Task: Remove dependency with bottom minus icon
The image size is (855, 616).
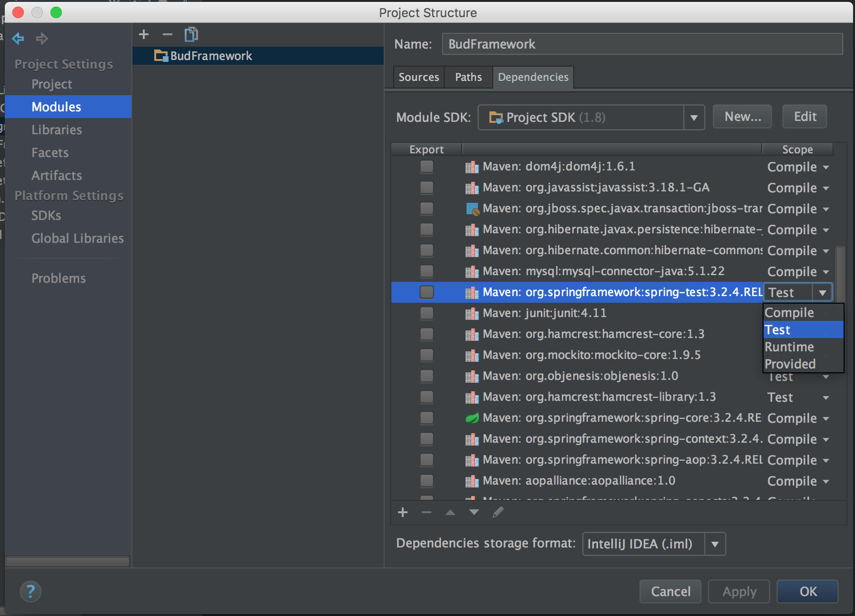Action: pyautogui.click(x=427, y=512)
